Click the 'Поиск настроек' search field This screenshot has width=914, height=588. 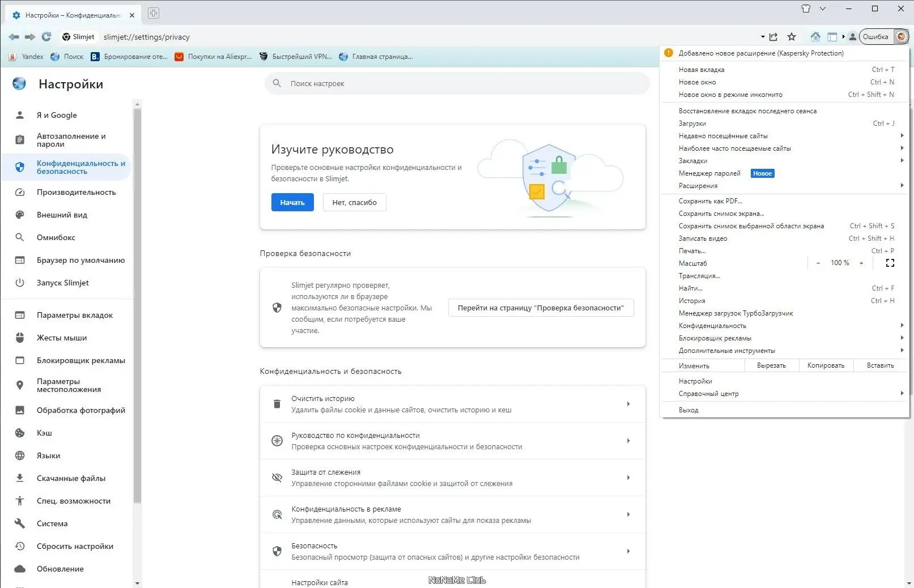click(x=457, y=83)
